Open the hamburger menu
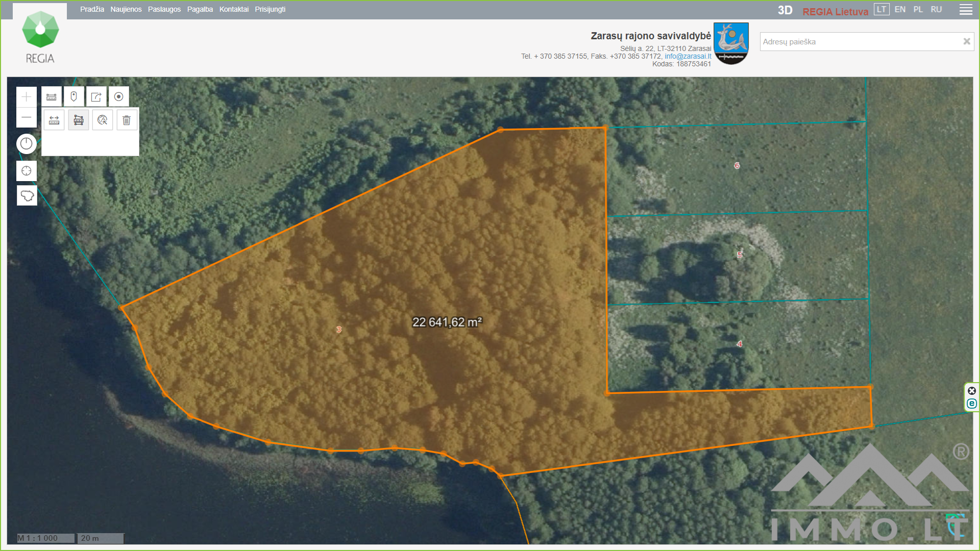Viewport: 980px width, 551px height. [966, 10]
